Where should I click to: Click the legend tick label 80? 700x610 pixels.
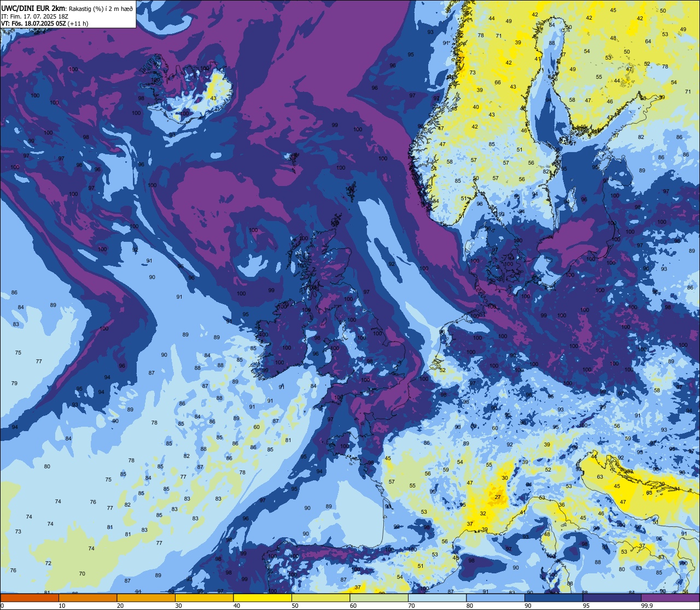[x=470, y=606]
